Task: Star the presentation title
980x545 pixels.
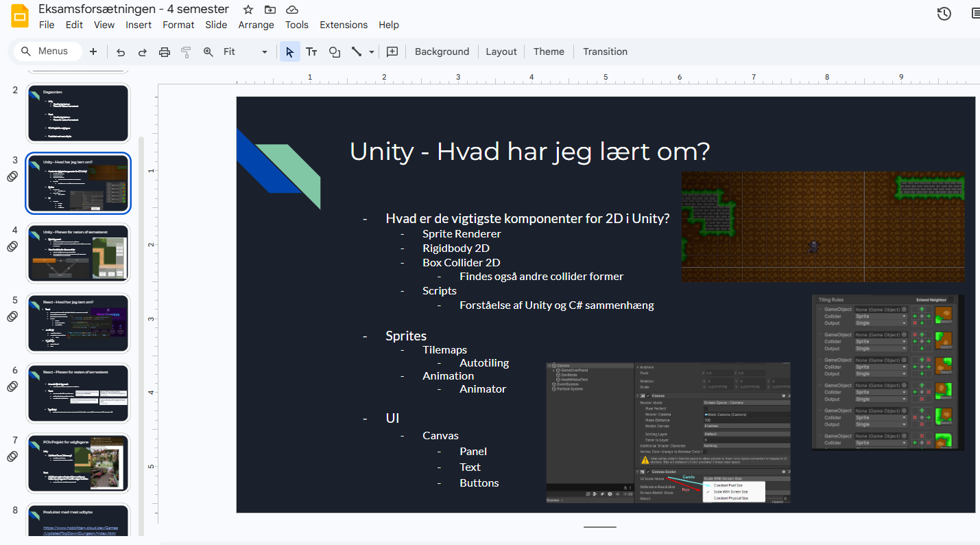Action: coord(248,10)
